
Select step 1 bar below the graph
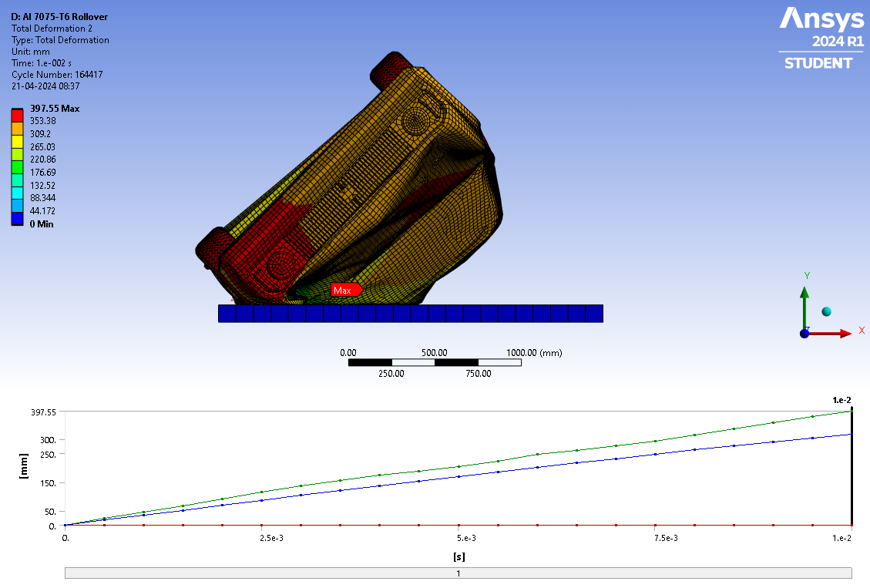[x=459, y=573]
